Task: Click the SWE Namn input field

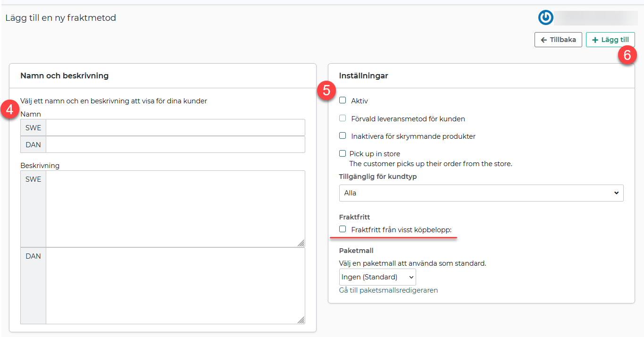Action: click(175, 127)
